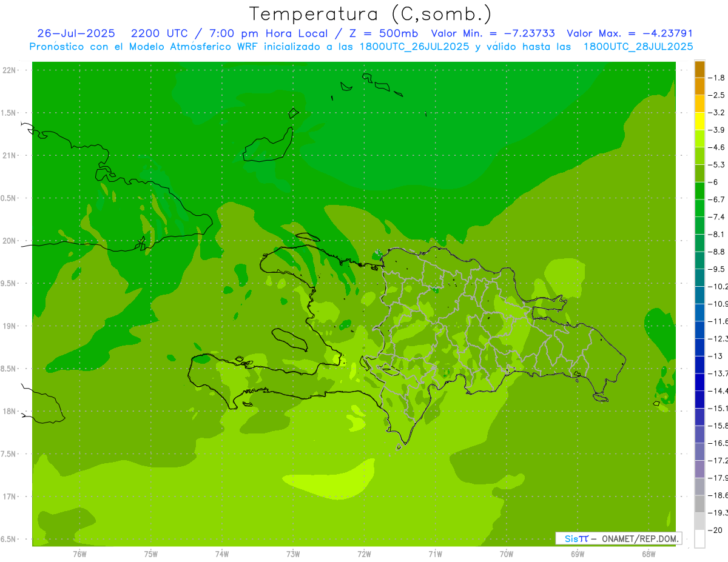The image size is (728, 562).
Task: Pick the yellow colorbar segment between -3.2 and -3.9
Action: pos(699,121)
